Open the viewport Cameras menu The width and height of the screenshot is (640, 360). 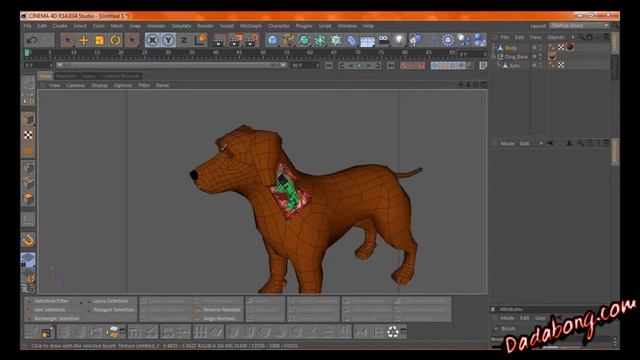[x=76, y=85]
